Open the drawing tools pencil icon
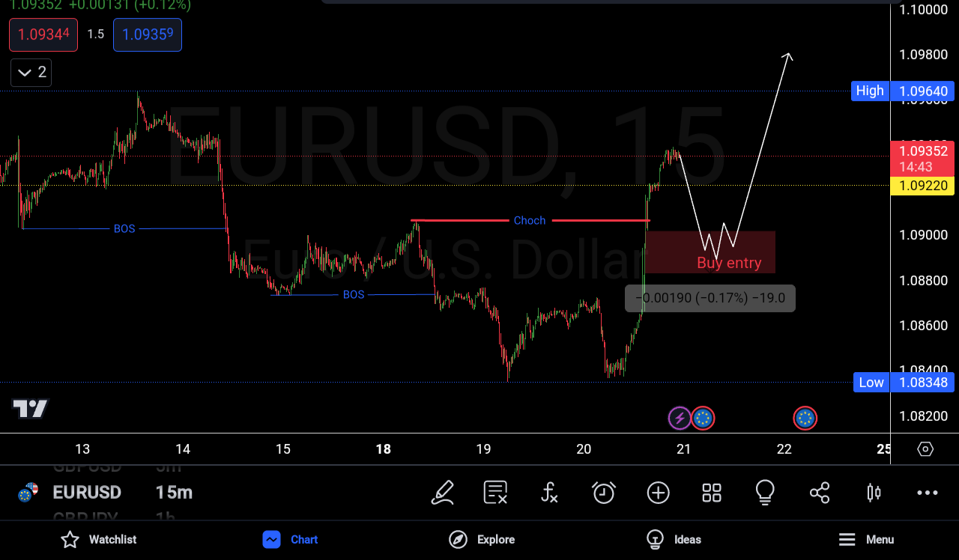Viewport: 959px width, 560px height. [443, 493]
